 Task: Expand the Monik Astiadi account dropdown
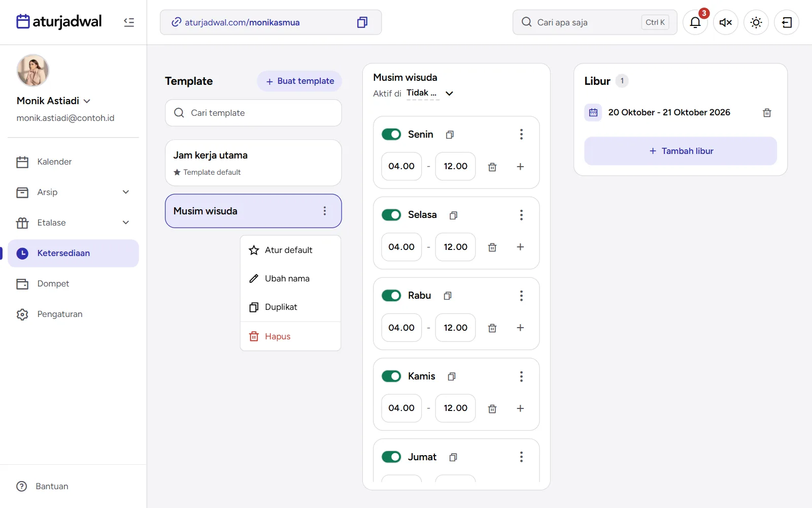click(x=87, y=101)
